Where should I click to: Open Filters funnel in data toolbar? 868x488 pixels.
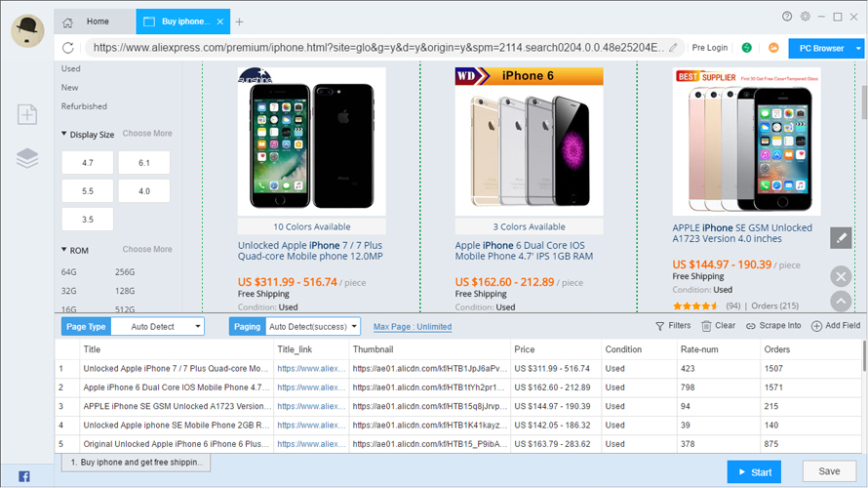pos(673,326)
